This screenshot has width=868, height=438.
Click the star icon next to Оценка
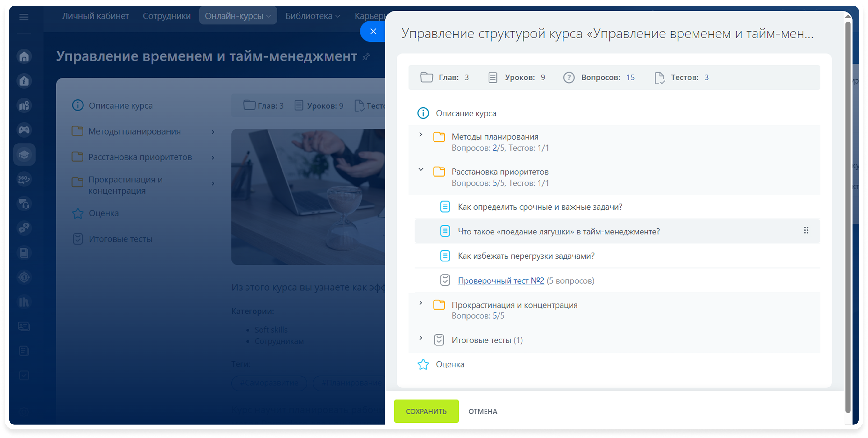[x=423, y=364]
